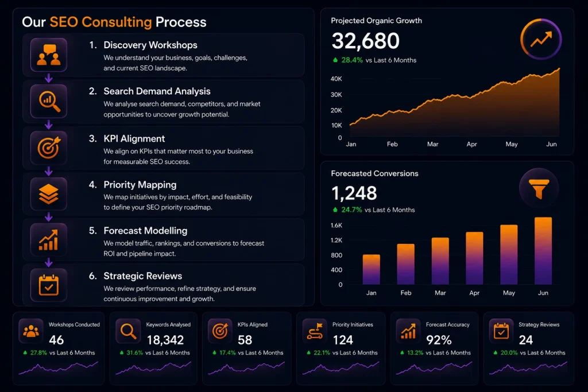
Task: Click the Workshops Conducted people icon
Action: point(31,331)
